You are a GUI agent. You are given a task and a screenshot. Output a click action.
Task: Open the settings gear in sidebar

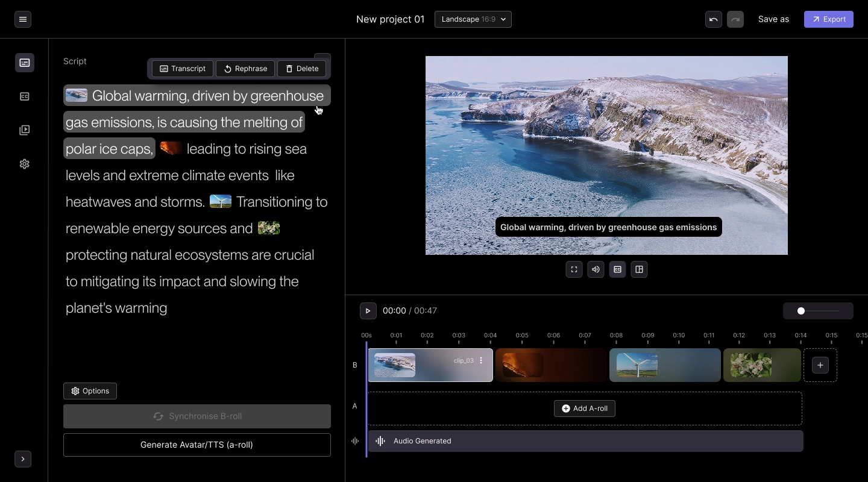[25, 164]
